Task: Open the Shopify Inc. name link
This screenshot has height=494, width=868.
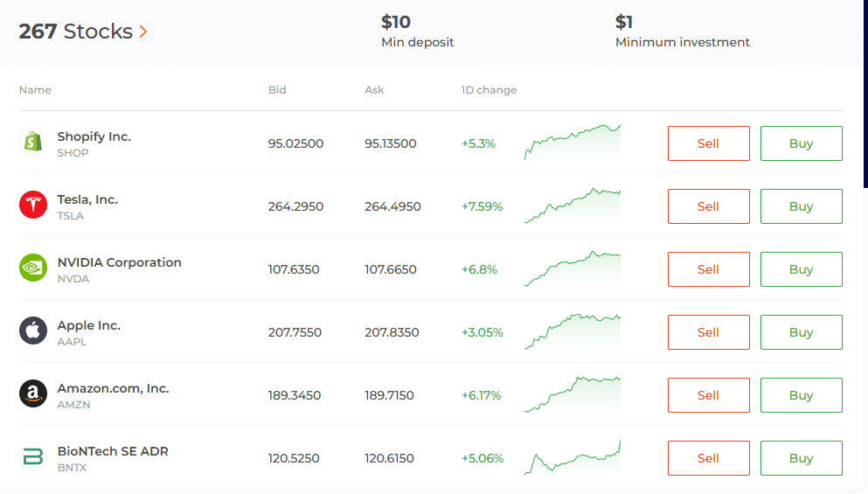Action: click(x=94, y=136)
